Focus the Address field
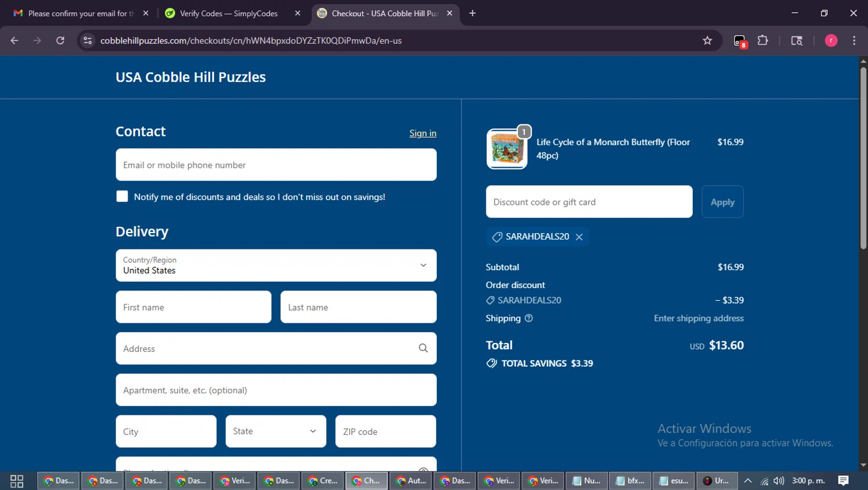This screenshot has width=868, height=490. [276, 348]
